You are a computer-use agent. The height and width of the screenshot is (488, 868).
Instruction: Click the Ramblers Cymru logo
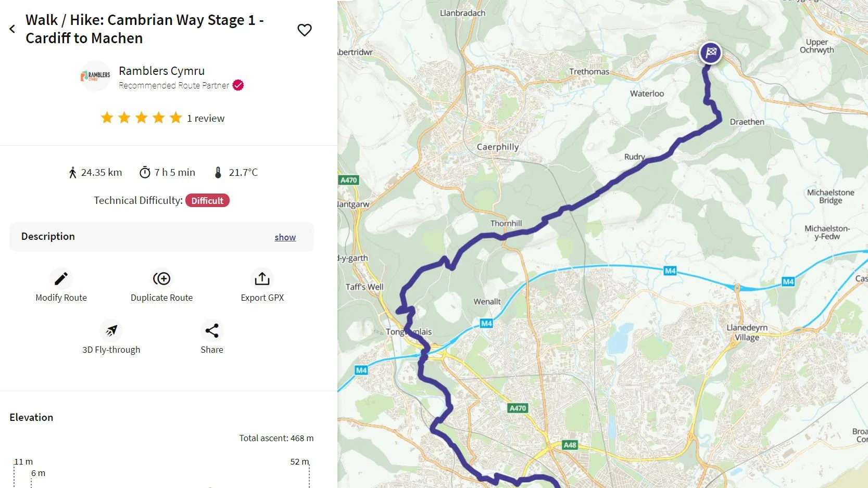tap(95, 76)
